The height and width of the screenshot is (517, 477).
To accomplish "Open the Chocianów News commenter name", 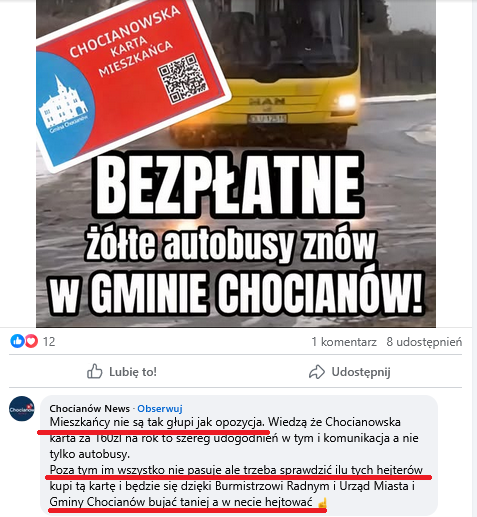I will pos(90,408).
